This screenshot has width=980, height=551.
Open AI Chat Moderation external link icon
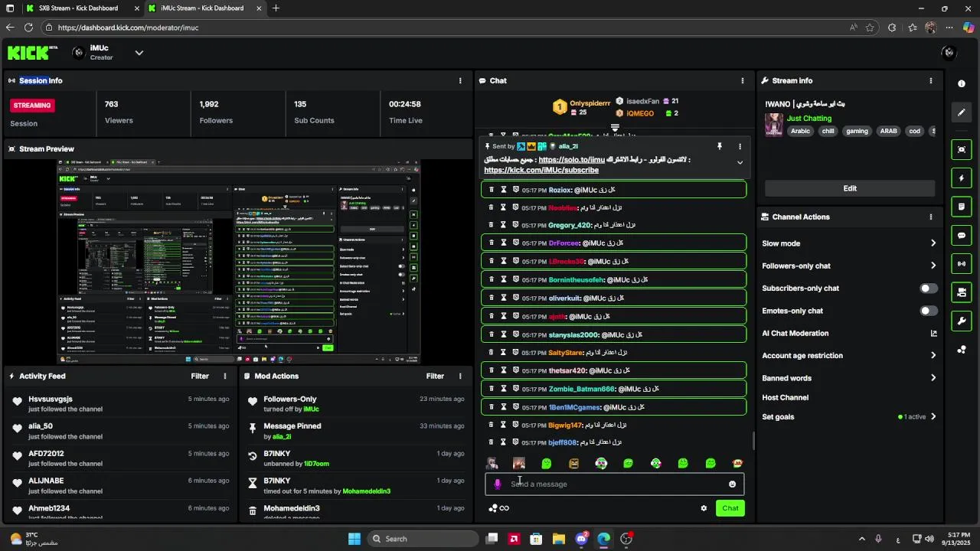tap(933, 334)
